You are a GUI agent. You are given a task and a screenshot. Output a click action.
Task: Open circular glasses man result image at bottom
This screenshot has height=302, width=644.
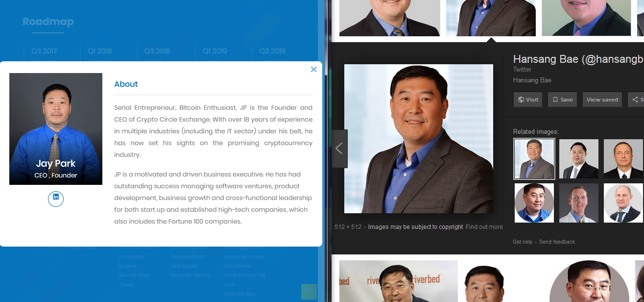589,281
